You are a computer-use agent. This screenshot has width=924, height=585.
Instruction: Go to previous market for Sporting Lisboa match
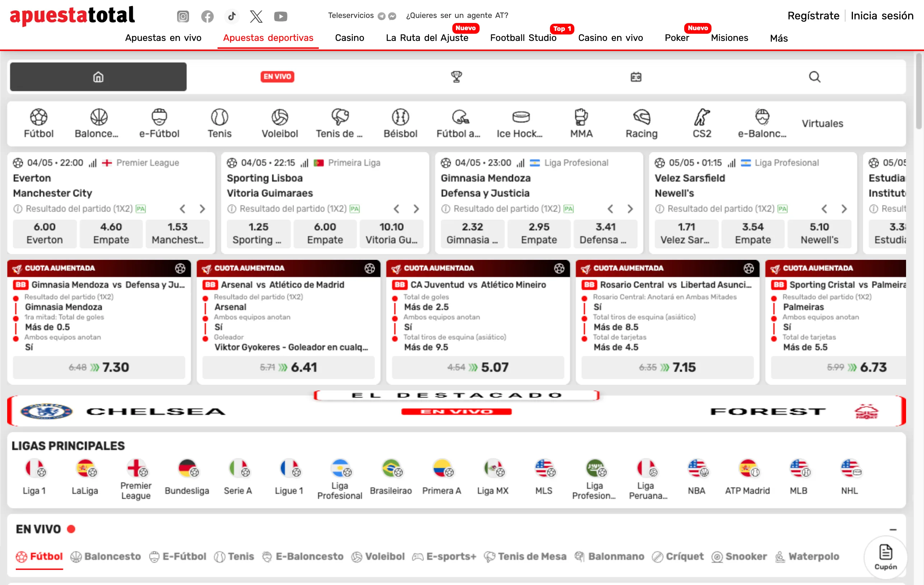coord(396,209)
